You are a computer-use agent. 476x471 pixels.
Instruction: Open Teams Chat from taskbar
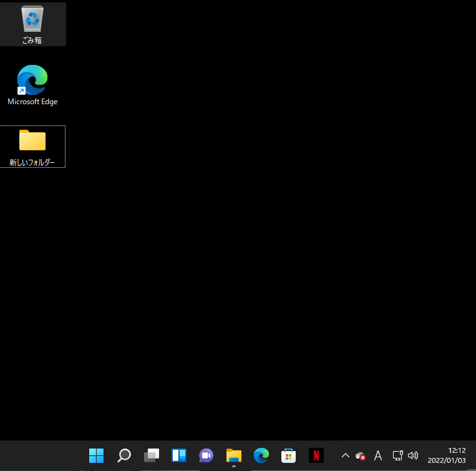point(206,455)
